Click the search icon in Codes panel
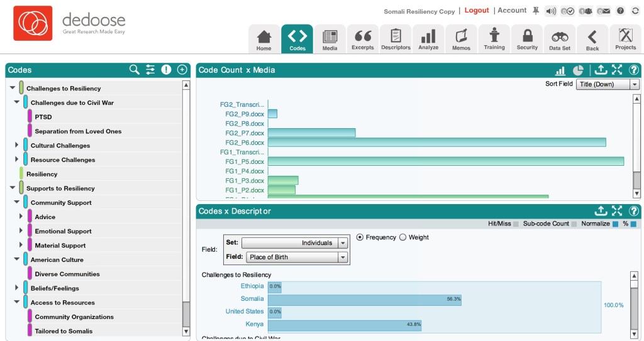Image resolution: width=644 pixels, height=341 pixels. [x=134, y=70]
